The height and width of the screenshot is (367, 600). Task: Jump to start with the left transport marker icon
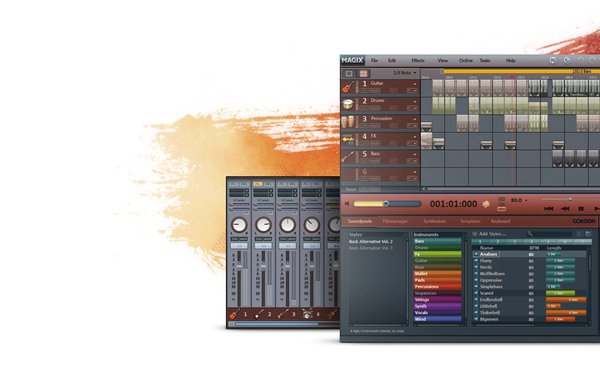tap(347, 204)
